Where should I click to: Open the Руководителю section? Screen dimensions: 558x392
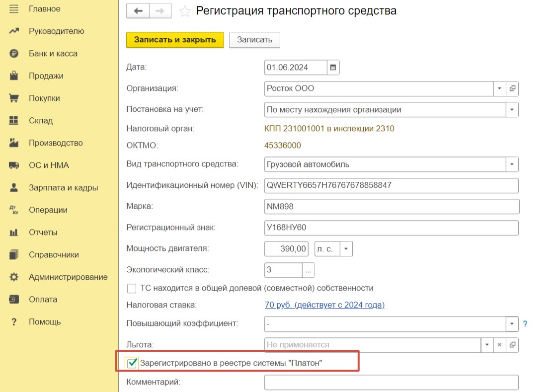point(57,31)
